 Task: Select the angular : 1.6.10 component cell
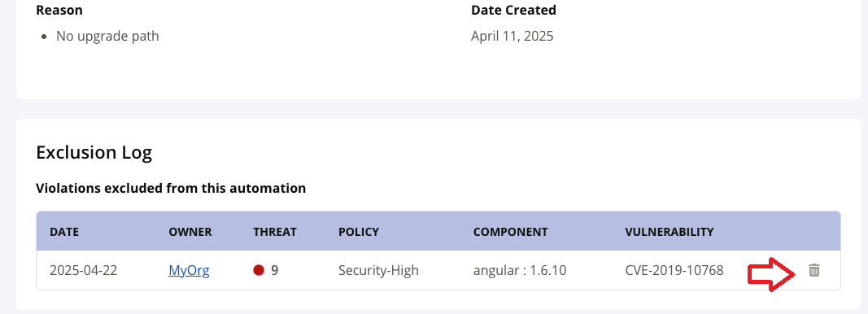(x=520, y=270)
